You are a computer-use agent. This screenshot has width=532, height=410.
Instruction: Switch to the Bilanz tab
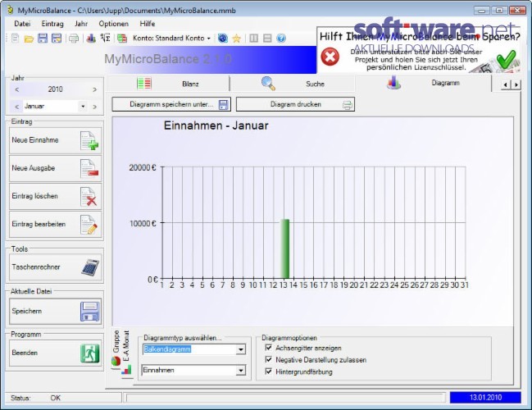pyautogui.click(x=168, y=84)
